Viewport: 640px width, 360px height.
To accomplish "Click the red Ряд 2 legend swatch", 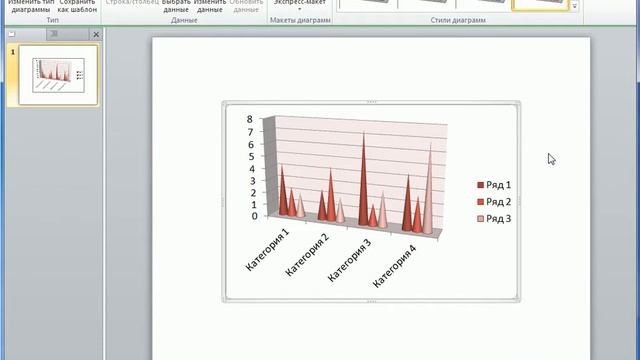I will click(x=480, y=202).
